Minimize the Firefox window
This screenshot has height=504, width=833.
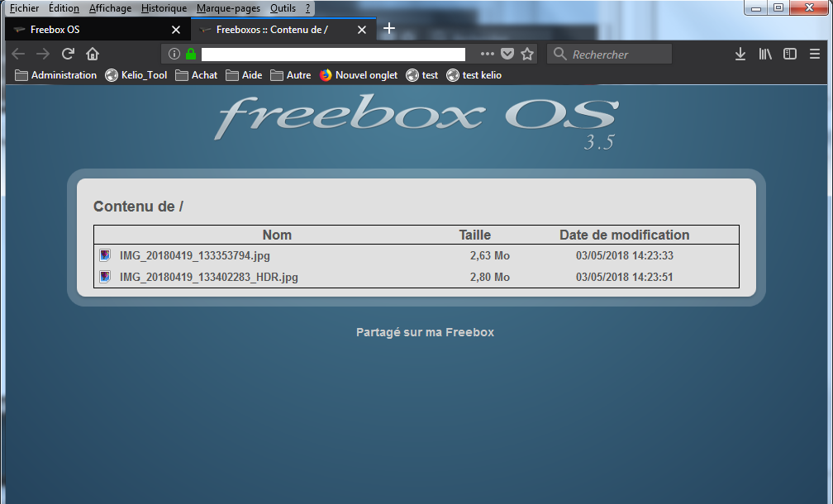tap(756, 7)
